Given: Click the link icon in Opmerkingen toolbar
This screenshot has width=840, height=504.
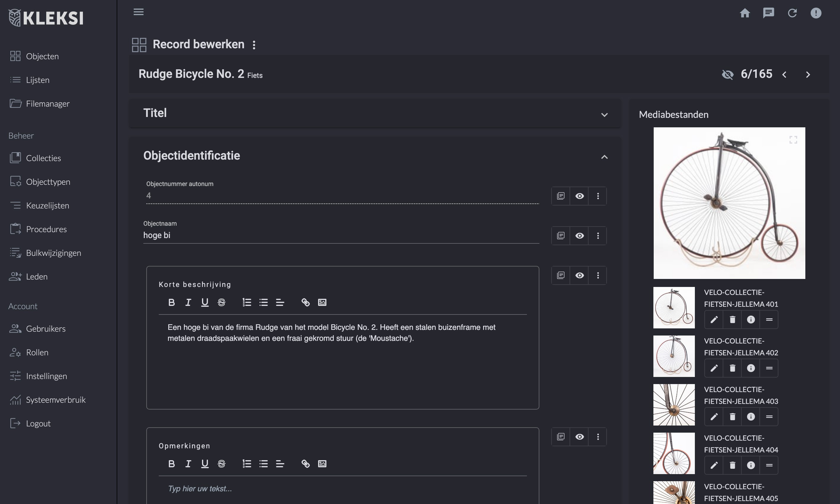Looking at the screenshot, I should tap(306, 464).
